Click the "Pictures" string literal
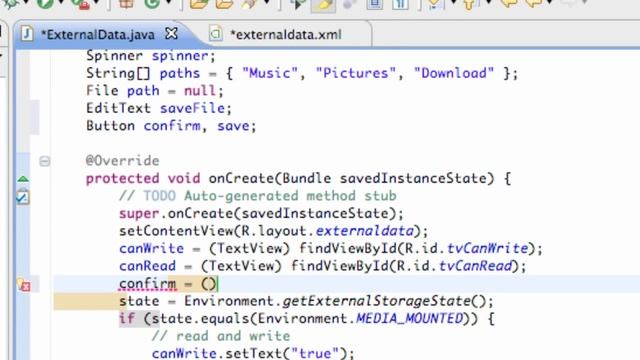The width and height of the screenshot is (640, 360). pos(356,73)
